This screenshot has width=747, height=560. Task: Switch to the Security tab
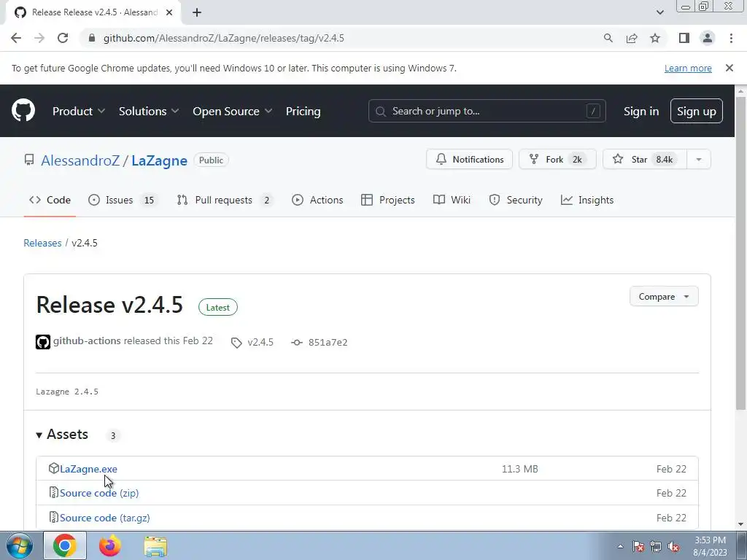pyautogui.click(x=516, y=200)
